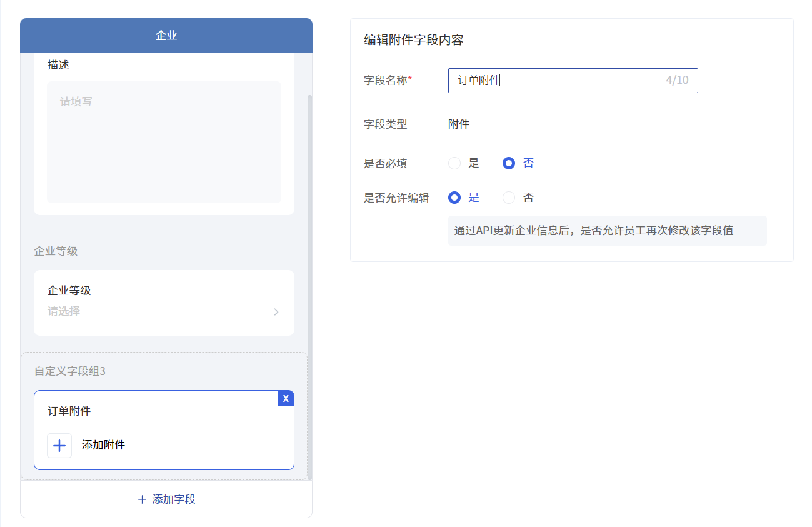Click the 附件 field type value
The image size is (812, 527).
(x=459, y=124)
